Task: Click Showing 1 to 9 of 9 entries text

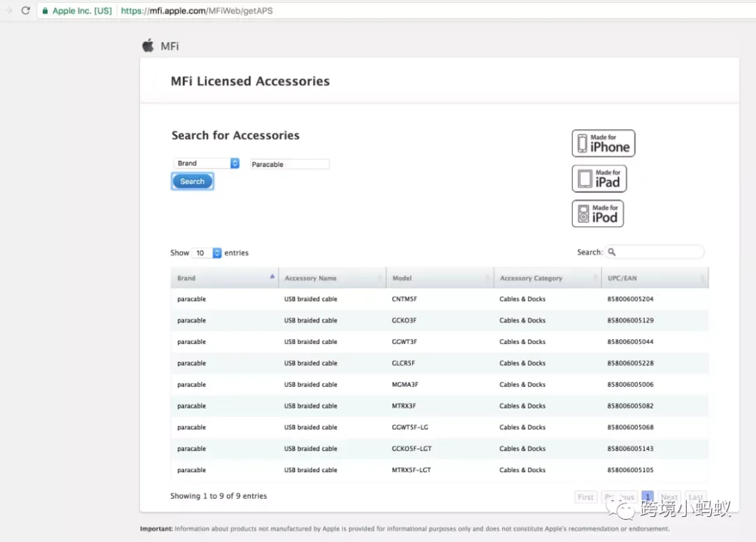Action: coord(218,496)
